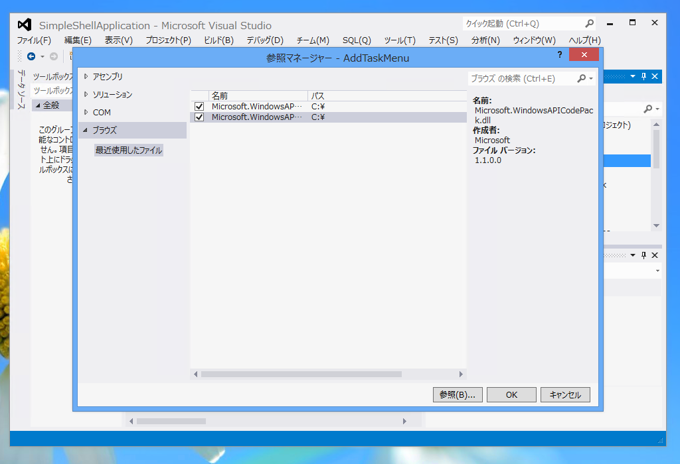The height and width of the screenshot is (464, 680).
Task: Open the 表示(V) menu
Action: point(118,40)
